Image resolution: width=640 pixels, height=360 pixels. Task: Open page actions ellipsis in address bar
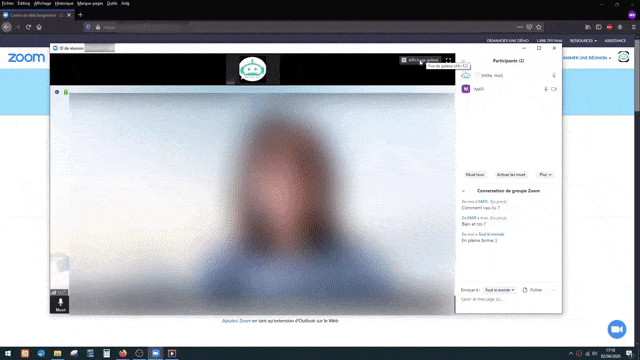tap(520, 27)
